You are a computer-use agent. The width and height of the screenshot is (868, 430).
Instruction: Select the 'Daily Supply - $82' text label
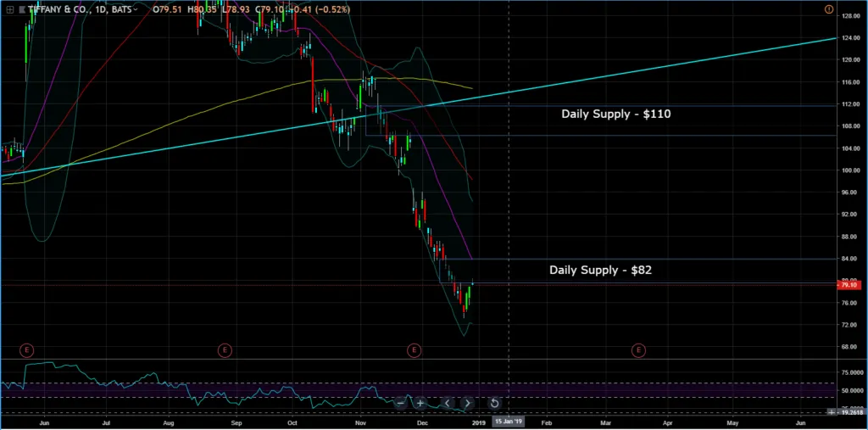pos(600,270)
